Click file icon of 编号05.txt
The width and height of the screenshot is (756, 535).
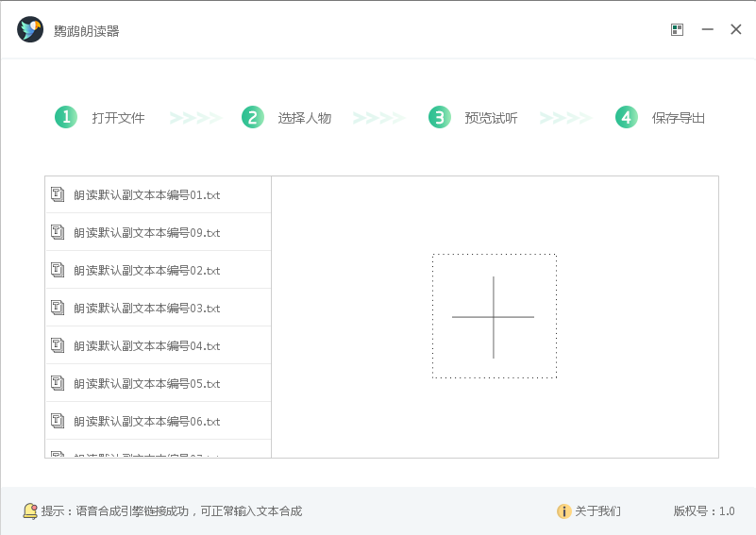click(58, 383)
